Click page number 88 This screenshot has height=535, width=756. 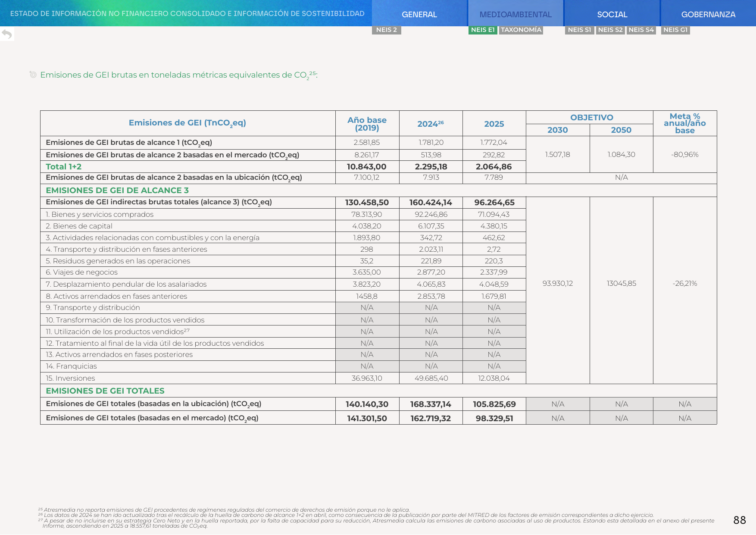740,520
